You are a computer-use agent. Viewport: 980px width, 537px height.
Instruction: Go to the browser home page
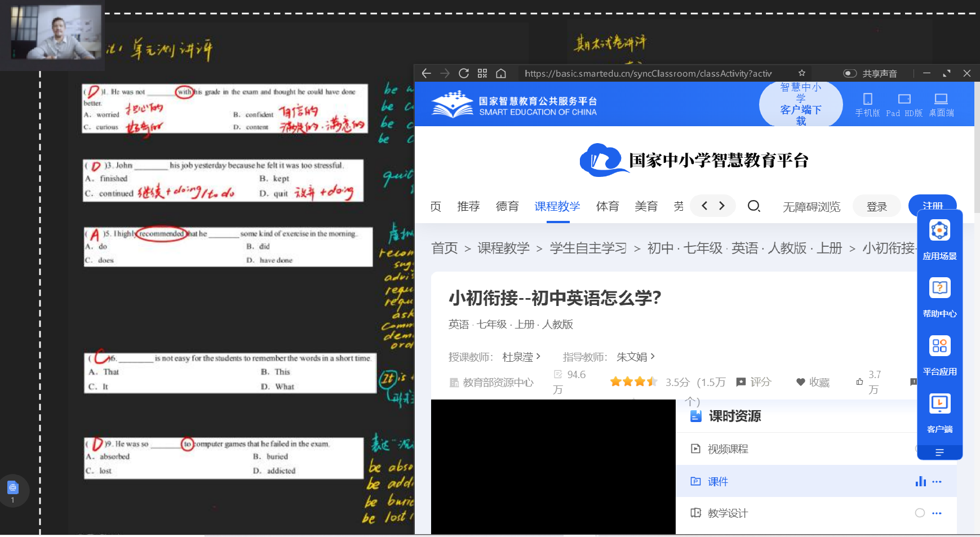click(501, 73)
